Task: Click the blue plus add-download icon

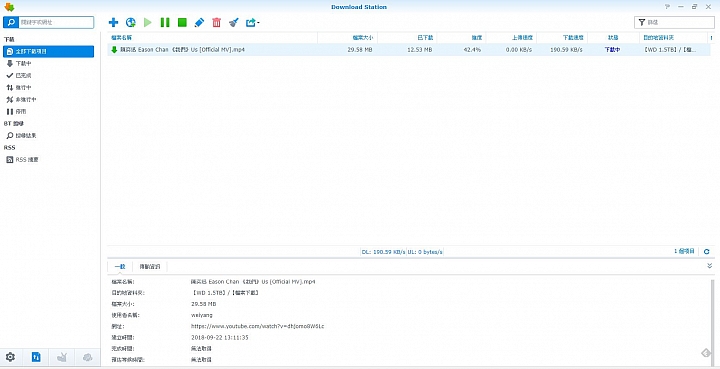Action: (x=113, y=22)
